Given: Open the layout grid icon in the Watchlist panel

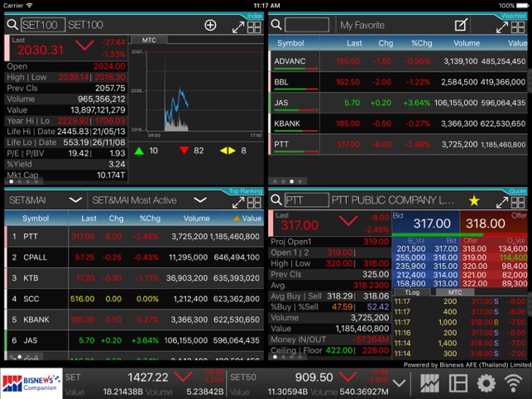Looking at the screenshot, I should (518, 27).
